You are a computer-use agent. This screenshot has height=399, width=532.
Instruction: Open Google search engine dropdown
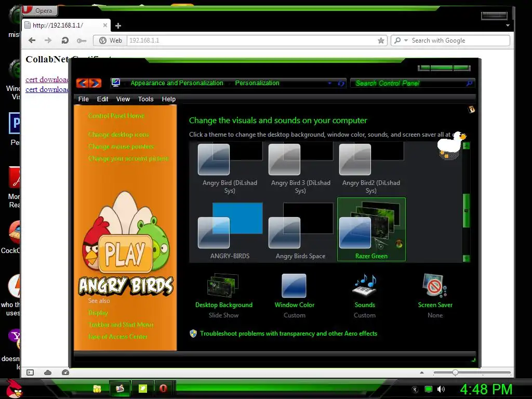(406, 41)
